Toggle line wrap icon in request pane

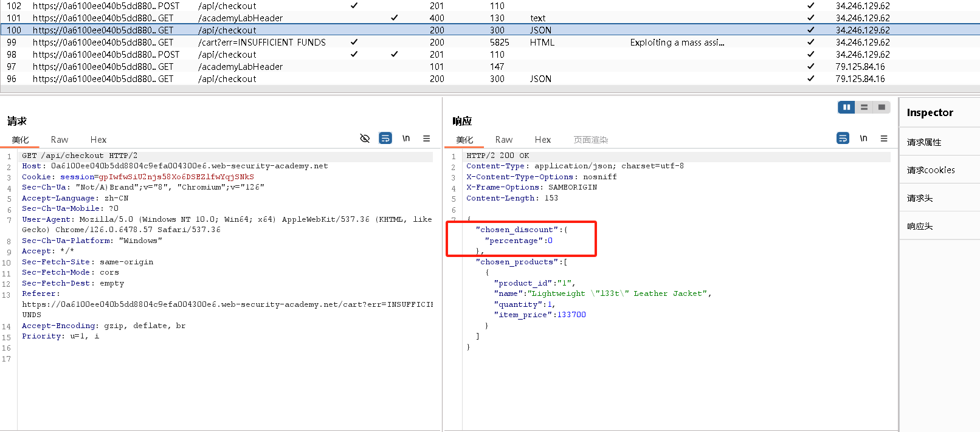pyautogui.click(x=385, y=139)
